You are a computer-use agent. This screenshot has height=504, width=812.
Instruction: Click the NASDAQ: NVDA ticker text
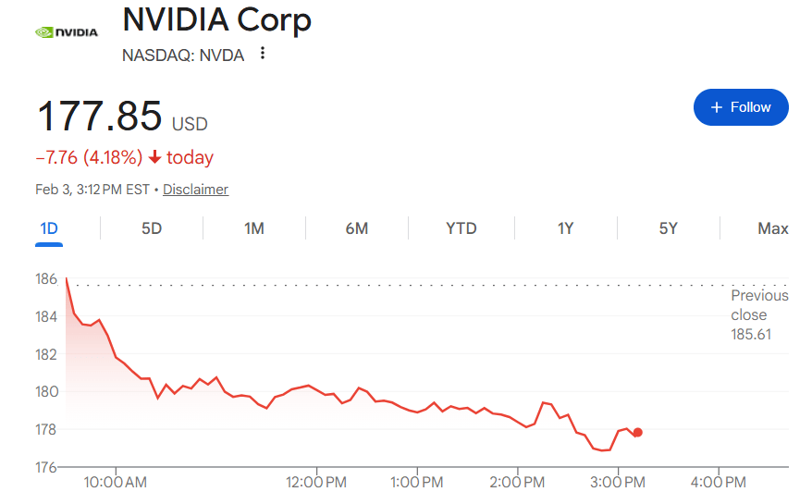183,55
